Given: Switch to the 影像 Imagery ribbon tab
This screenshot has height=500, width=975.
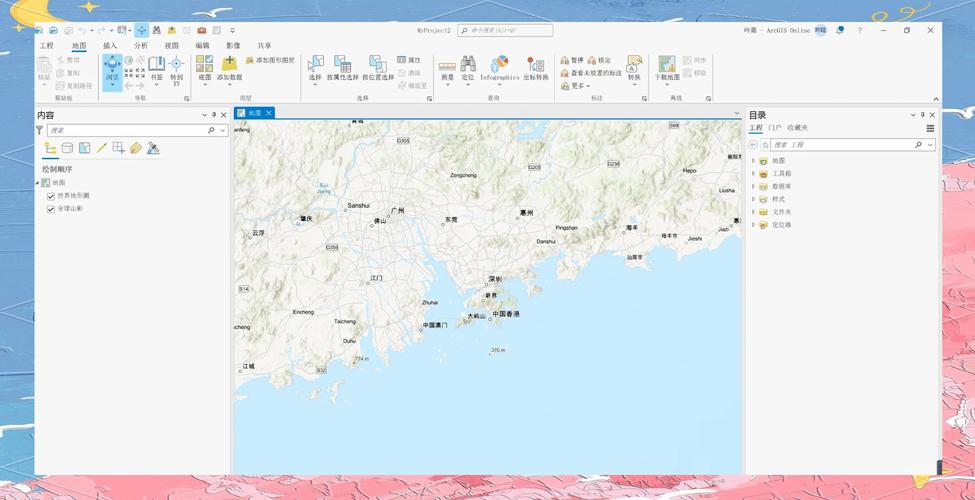Looking at the screenshot, I should pos(233,45).
